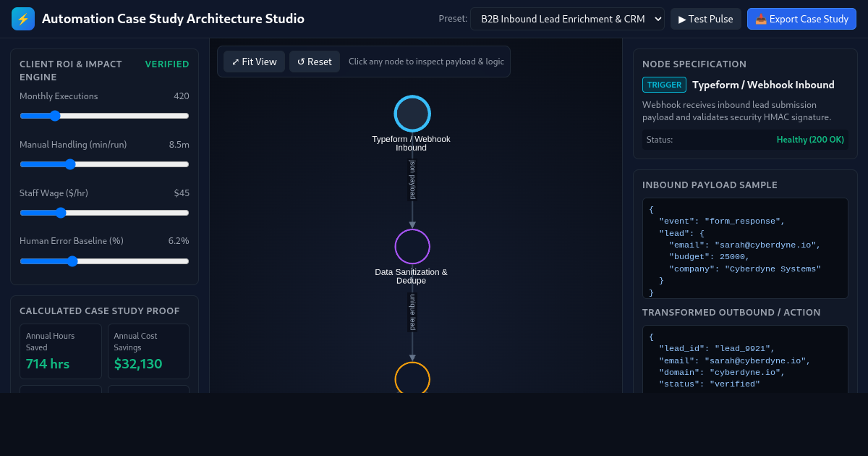Click Fit View in canvas toolbar
868x456 pixels.
(x=254, y=62)
